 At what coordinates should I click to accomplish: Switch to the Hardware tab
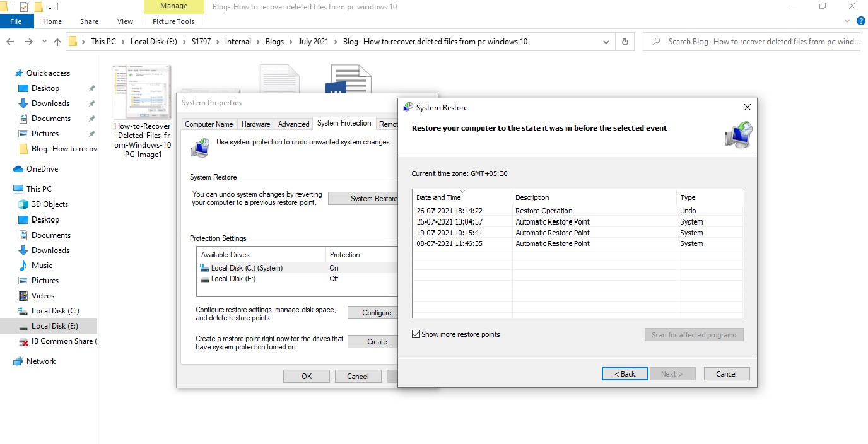(x=255, y=124)
